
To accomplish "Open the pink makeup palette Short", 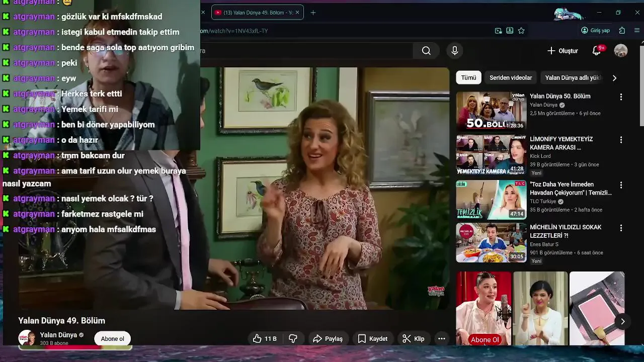I will [x=597, y=308].
